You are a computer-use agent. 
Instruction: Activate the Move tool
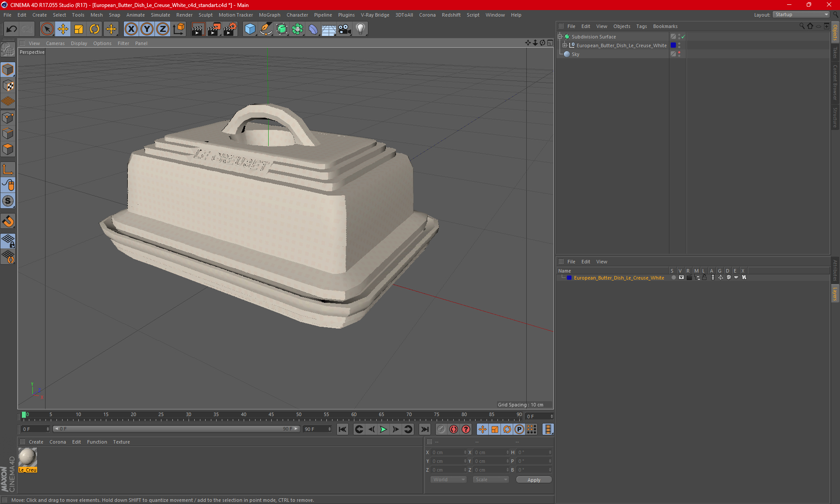(63, 29)
